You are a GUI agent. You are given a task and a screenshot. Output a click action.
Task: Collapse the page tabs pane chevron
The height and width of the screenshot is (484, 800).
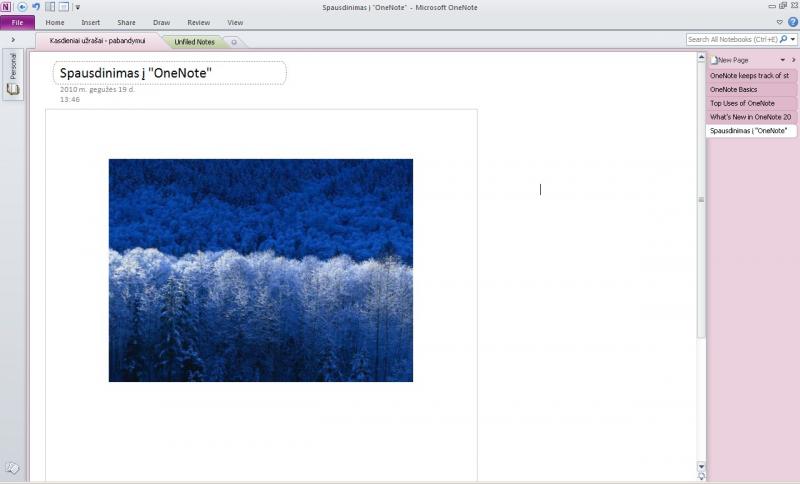click(793, 60)
